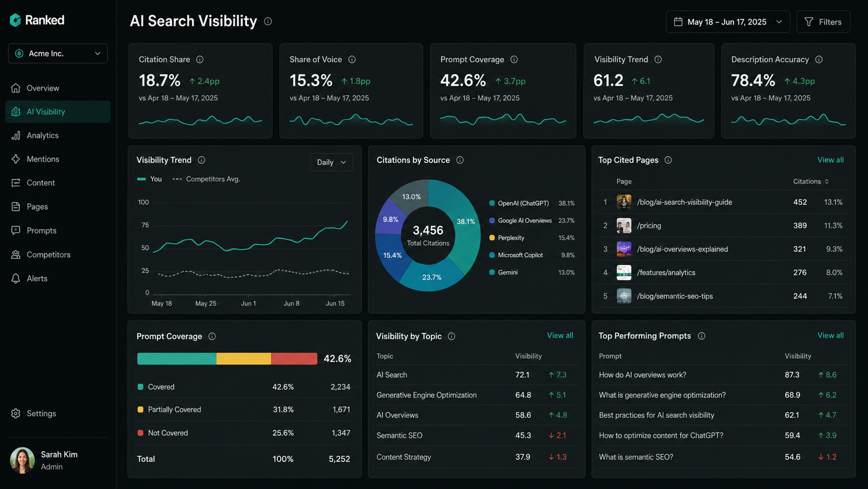The width and height of the screenshot is (868, 489).
Task: Click the info icon beside AI Search Visibility title
Action: 268,21
